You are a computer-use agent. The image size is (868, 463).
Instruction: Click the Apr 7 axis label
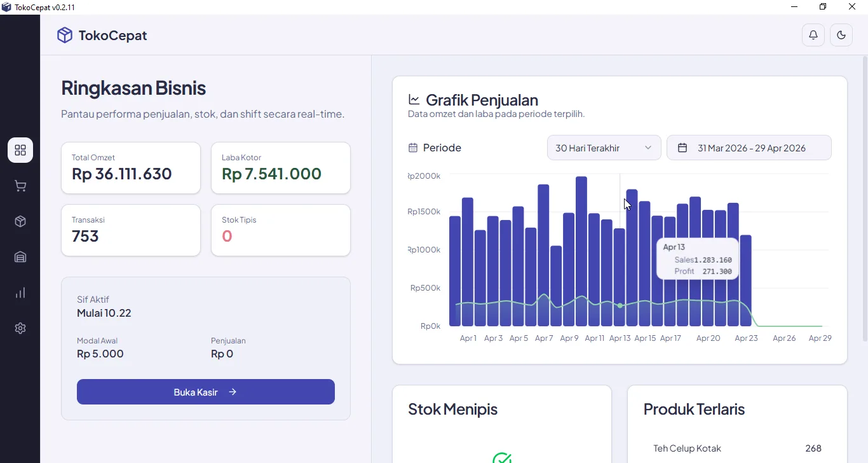click(x=544, y=338)
